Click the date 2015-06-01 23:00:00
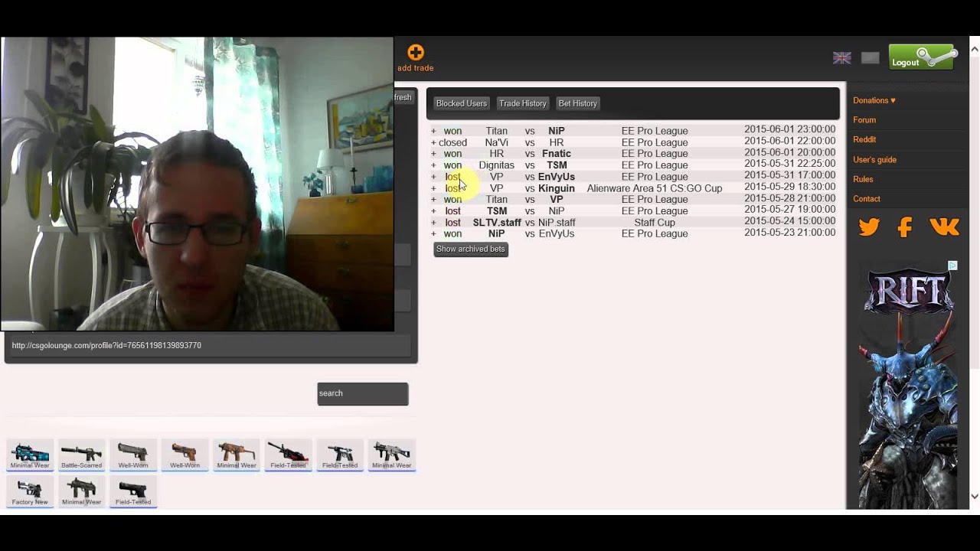 tap(789, 130)
